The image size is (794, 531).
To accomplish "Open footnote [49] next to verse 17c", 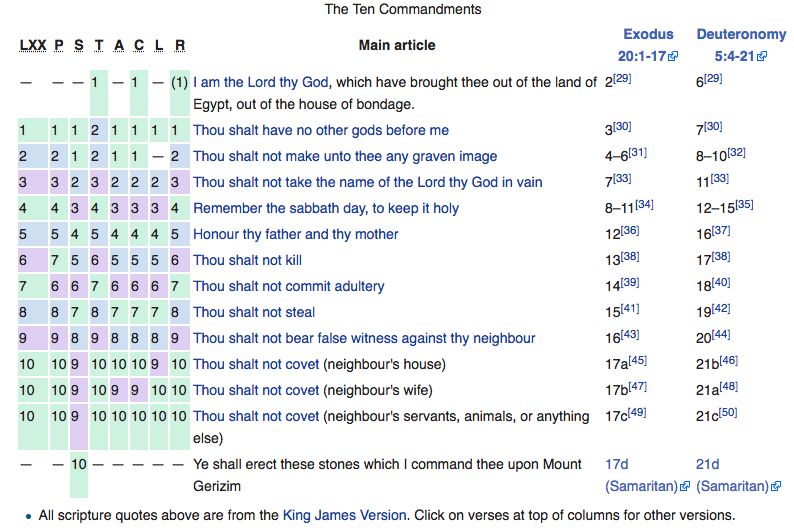I will click(637, 413).
